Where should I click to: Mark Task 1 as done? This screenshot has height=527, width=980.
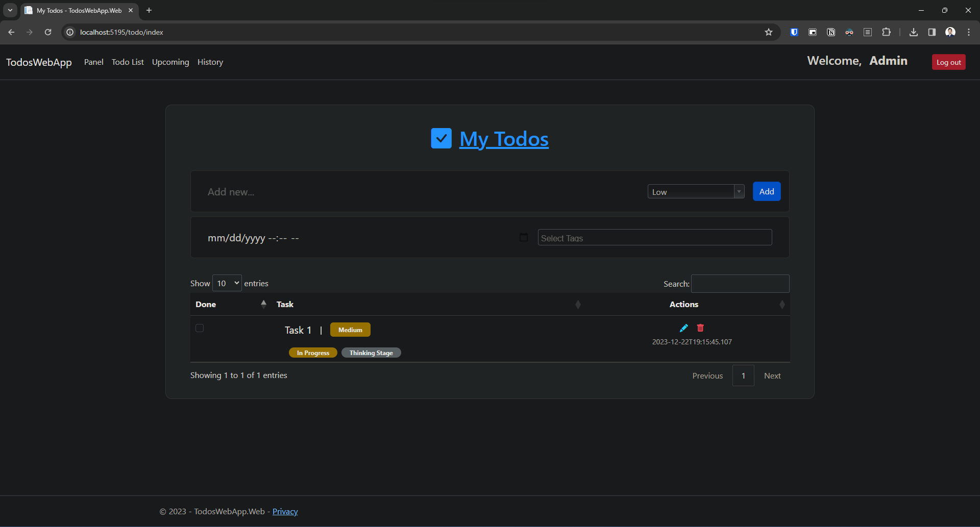200,328
